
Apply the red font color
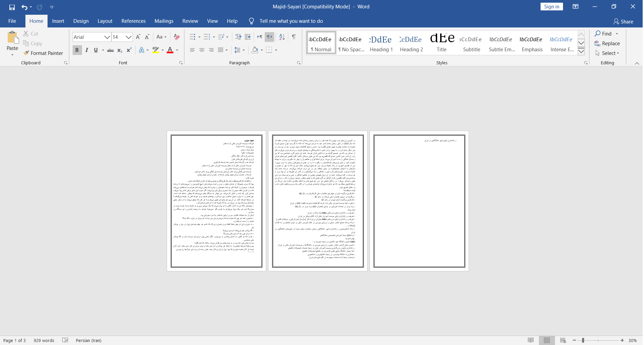(x=170, y=50)
